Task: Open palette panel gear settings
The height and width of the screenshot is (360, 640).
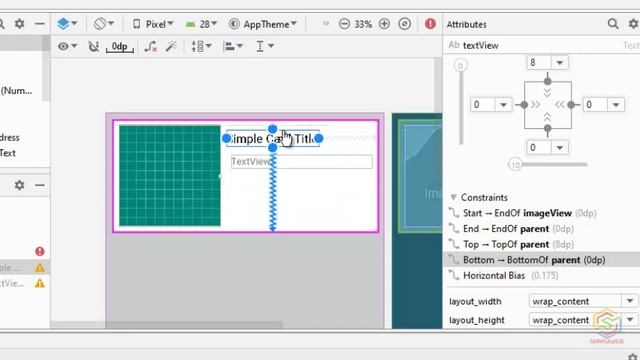Action: pyautogui.click(x=19, y=24)
